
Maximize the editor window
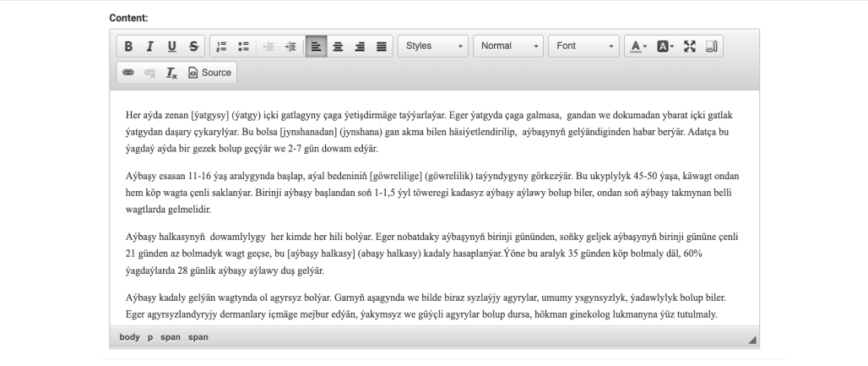pyautogui.click(x=691, y=46)
